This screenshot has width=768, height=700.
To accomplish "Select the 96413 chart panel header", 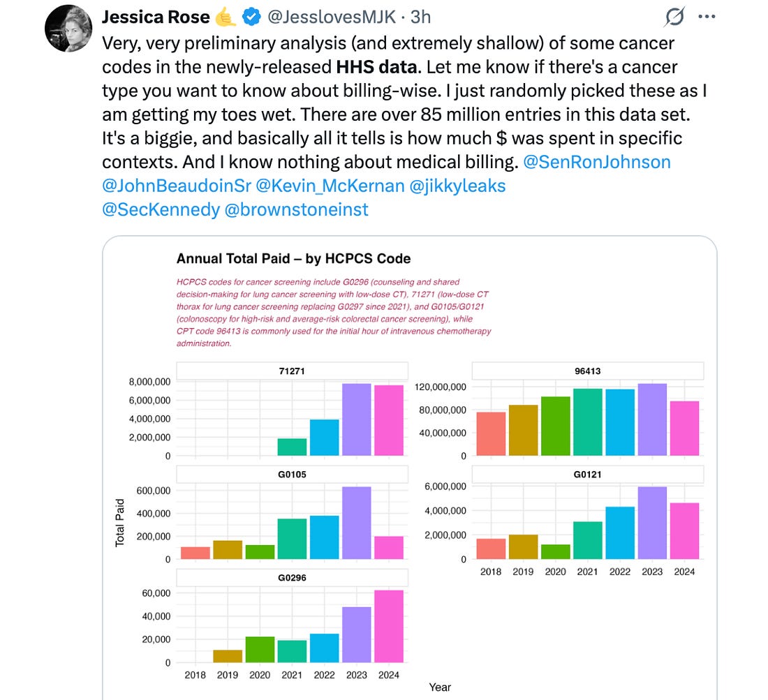I will 587,371.
